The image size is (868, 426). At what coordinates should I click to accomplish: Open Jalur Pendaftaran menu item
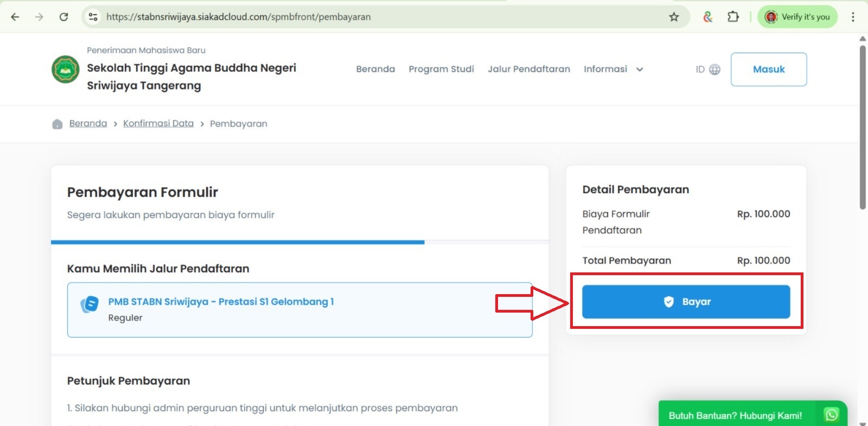coord(528,69)
